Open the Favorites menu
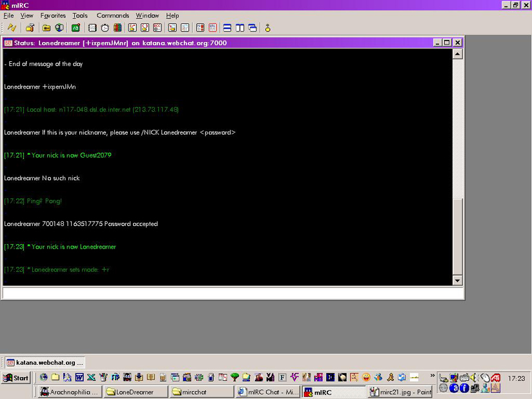The height and width of the screenshot is (399, 532). [x=53, y=15]
